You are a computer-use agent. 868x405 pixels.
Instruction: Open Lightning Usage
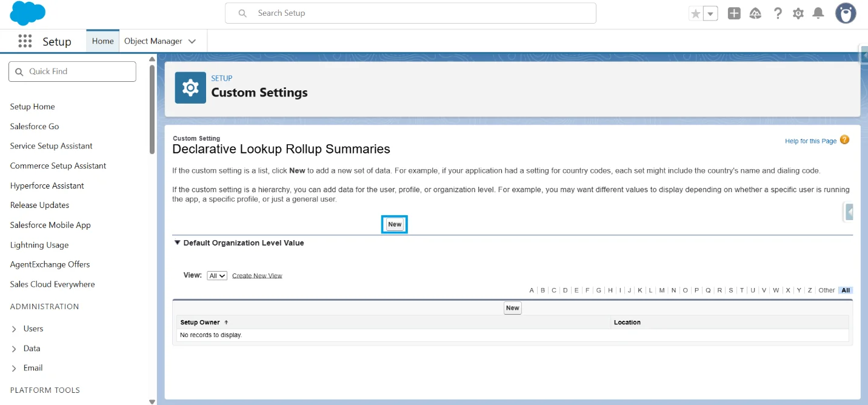pos(39,245)
